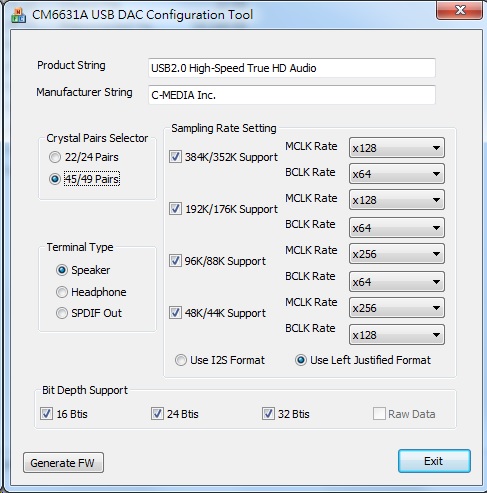487x493 pixels.
Task: Click the Generate FW button
Action: [63, 463]
